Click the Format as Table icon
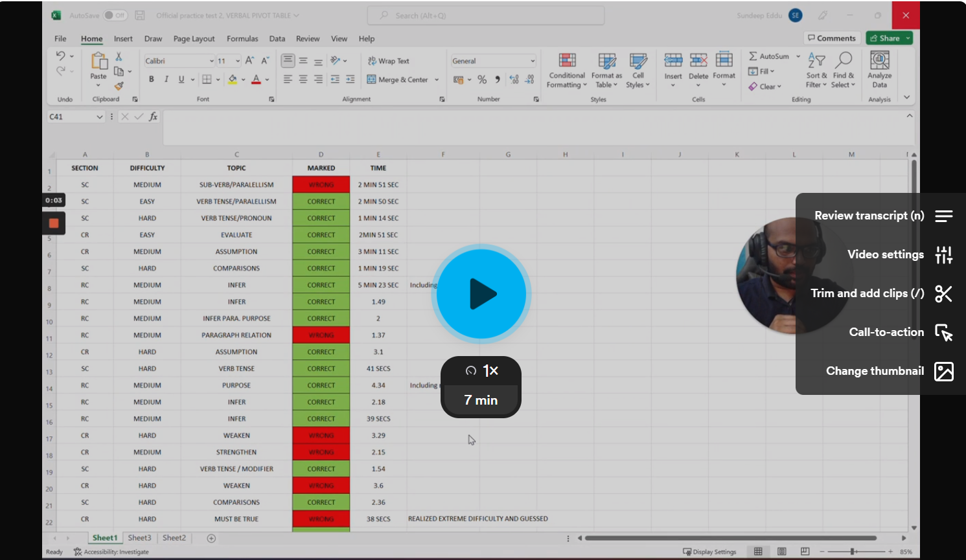Image resolution: width=966 pixels, height=560 pixels. pos(606,62)
